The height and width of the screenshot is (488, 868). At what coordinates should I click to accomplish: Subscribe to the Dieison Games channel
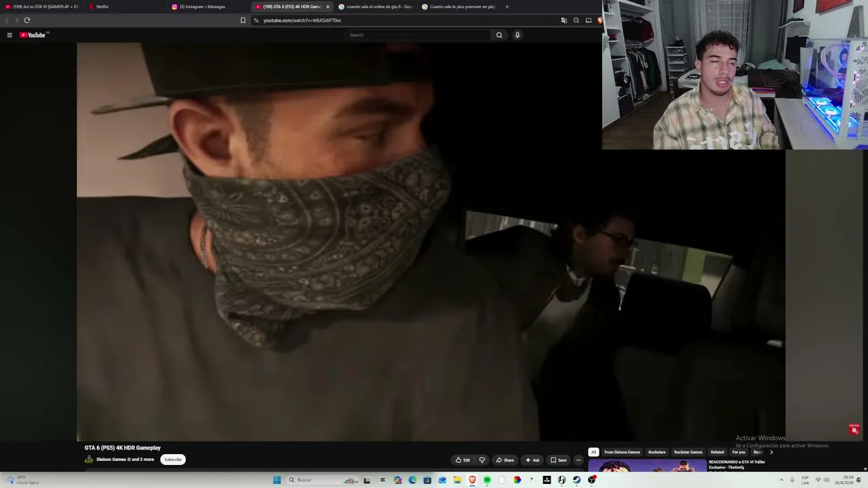click(x=173, y=460)
